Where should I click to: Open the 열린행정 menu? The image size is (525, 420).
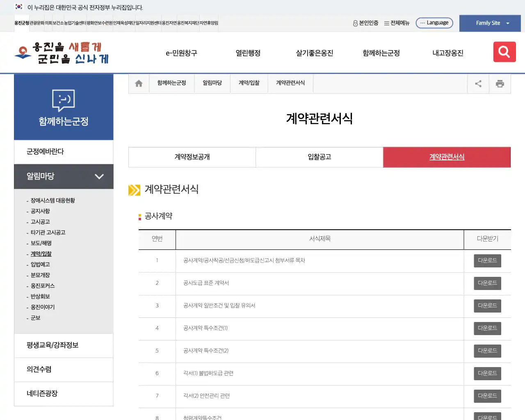(248, 52)
